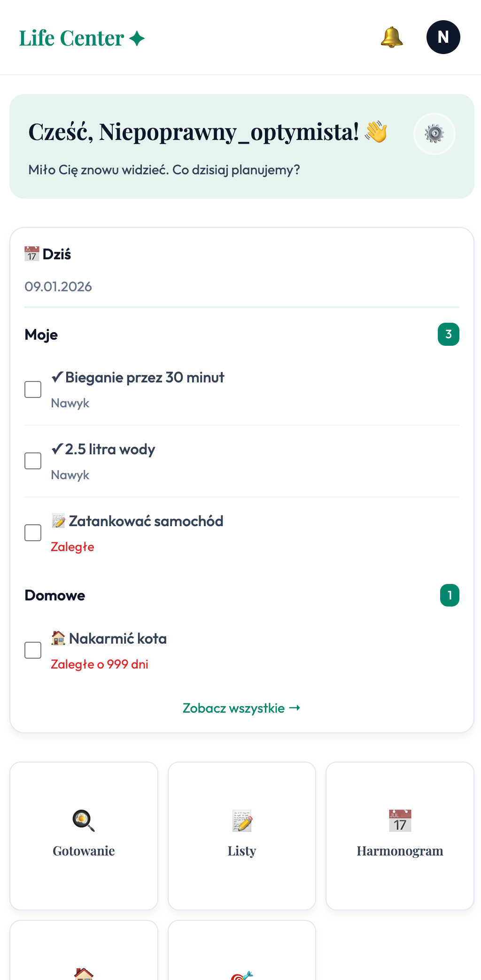Expand the Domowe section counter badge
Viewport: 481px width, 980px height.
click(x=449, y=595)
